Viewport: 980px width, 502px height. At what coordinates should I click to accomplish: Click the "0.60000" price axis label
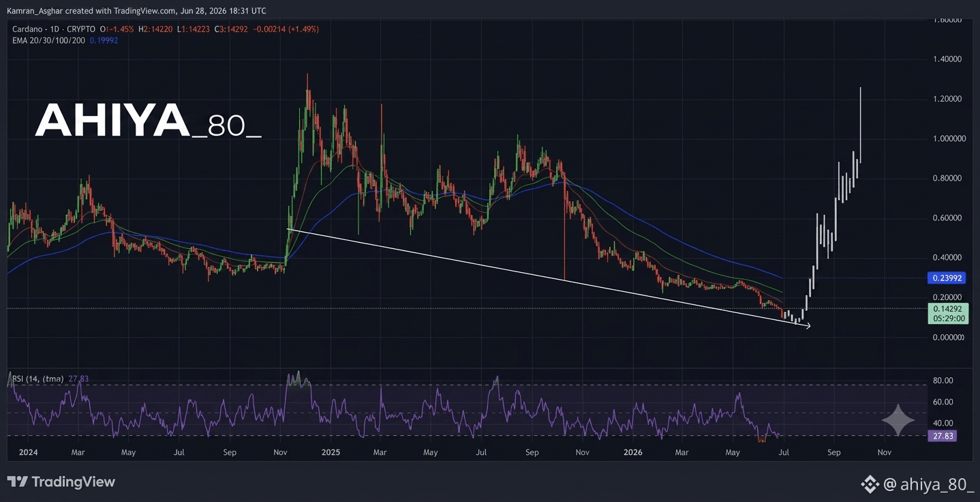947,218
